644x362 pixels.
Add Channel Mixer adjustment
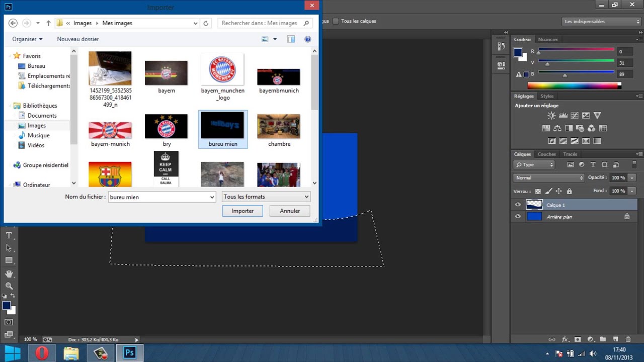[592, 128]
